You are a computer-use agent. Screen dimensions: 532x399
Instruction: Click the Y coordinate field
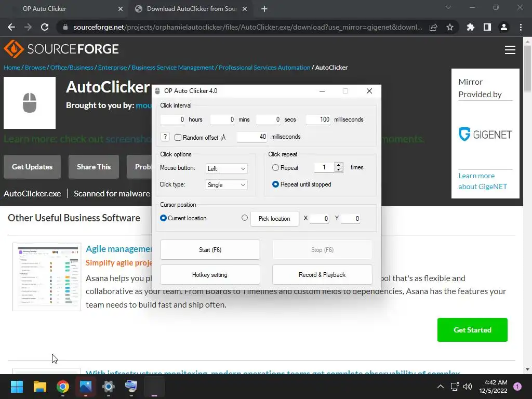tap(351, 219)
